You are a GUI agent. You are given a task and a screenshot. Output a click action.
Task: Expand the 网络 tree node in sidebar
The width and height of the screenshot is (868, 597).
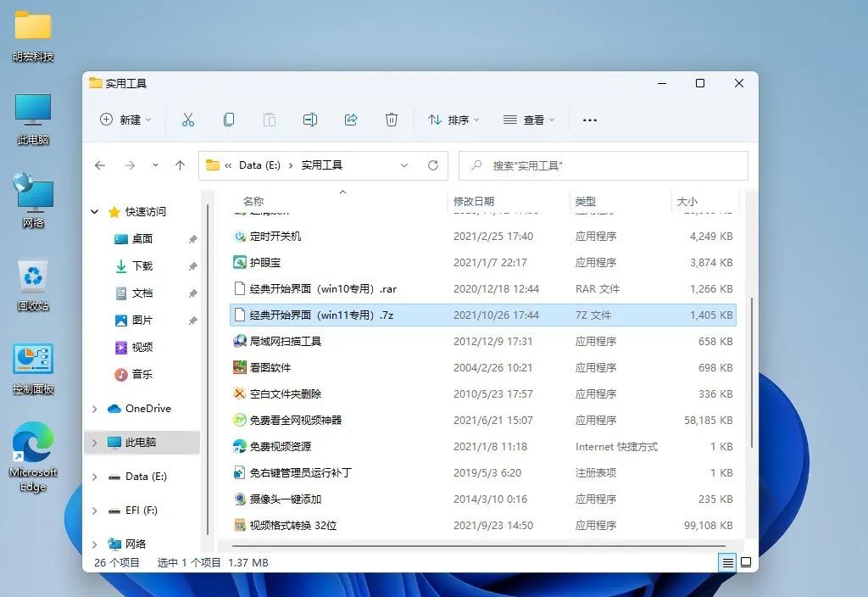click(95, 544)
